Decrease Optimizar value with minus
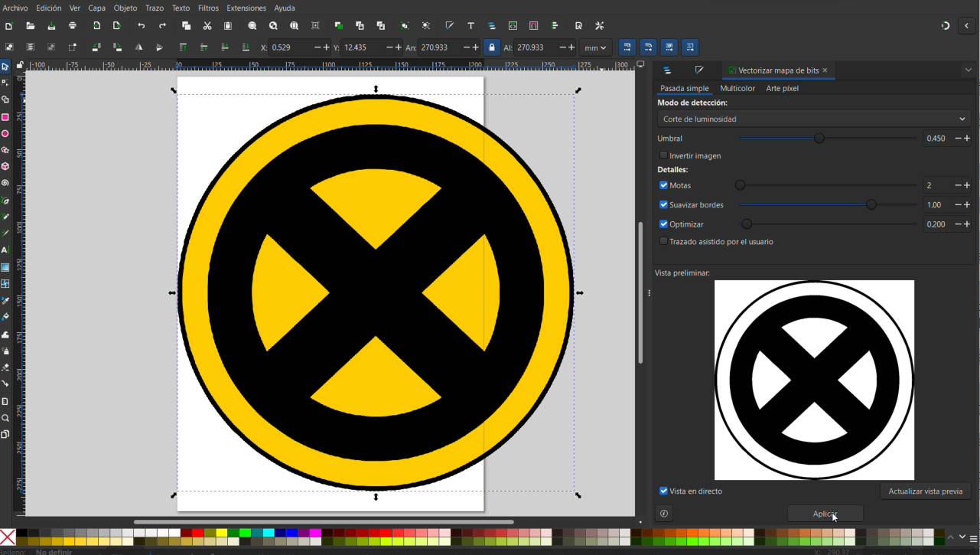This screenshot has width=980, height=555. coord(958,224)
